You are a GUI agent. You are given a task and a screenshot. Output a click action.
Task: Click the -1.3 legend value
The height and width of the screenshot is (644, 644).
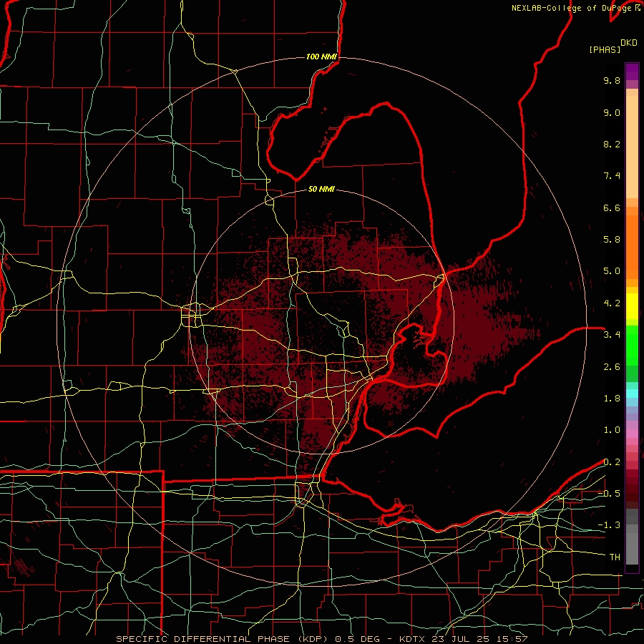609,525
